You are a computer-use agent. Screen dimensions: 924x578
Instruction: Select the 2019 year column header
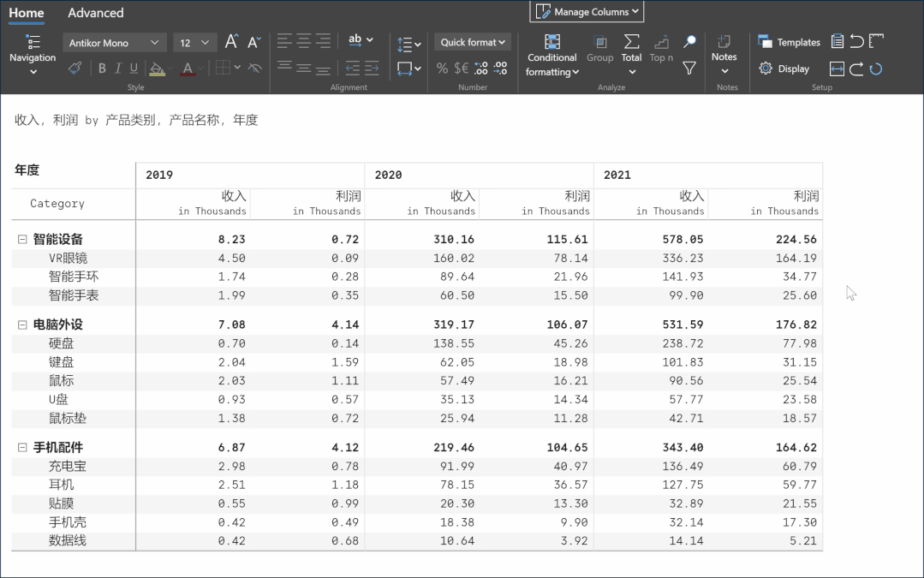pos(250,175)
